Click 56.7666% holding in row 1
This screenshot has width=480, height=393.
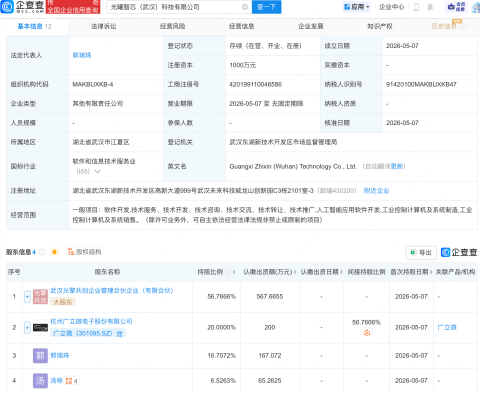point(221,296)
